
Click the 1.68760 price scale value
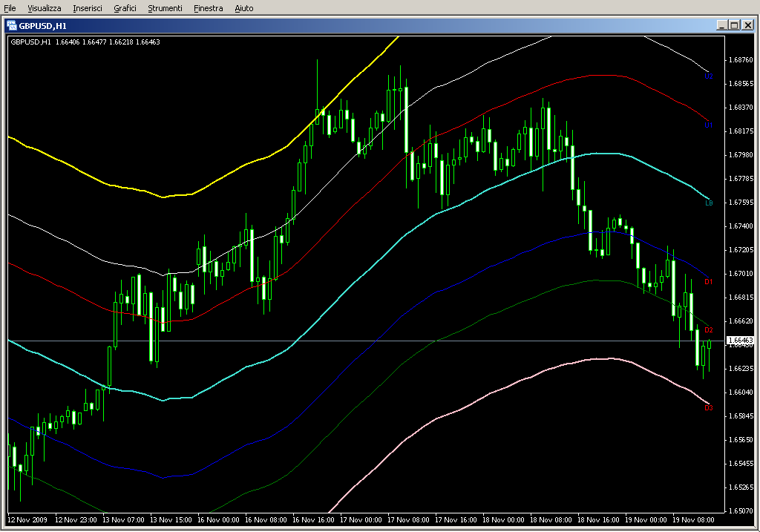pyautogui.click(x=741, y=60)
